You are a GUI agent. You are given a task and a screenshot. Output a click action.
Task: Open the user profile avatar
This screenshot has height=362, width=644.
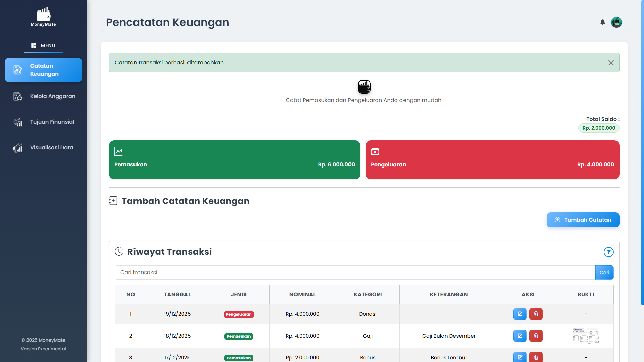(616, 22)
